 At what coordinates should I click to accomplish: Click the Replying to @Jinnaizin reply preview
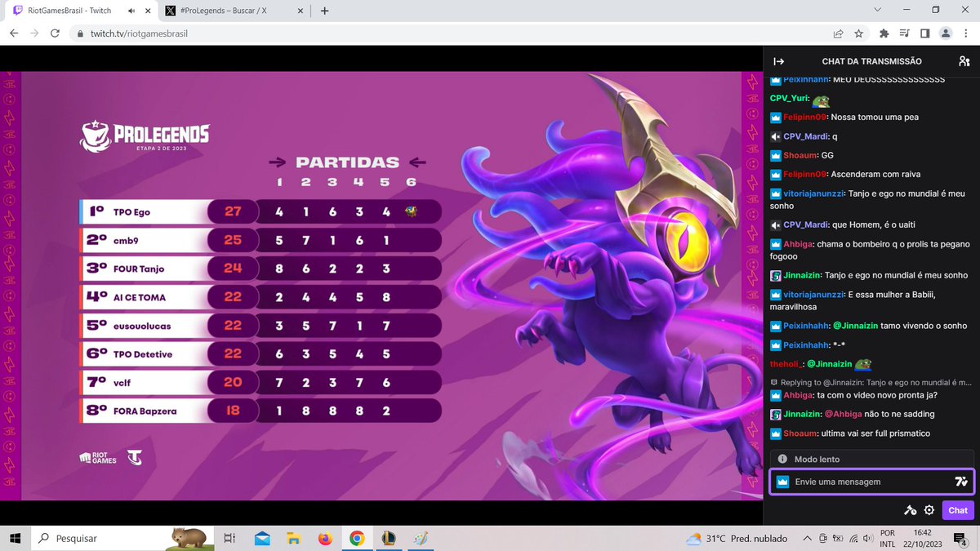[871, 382]
